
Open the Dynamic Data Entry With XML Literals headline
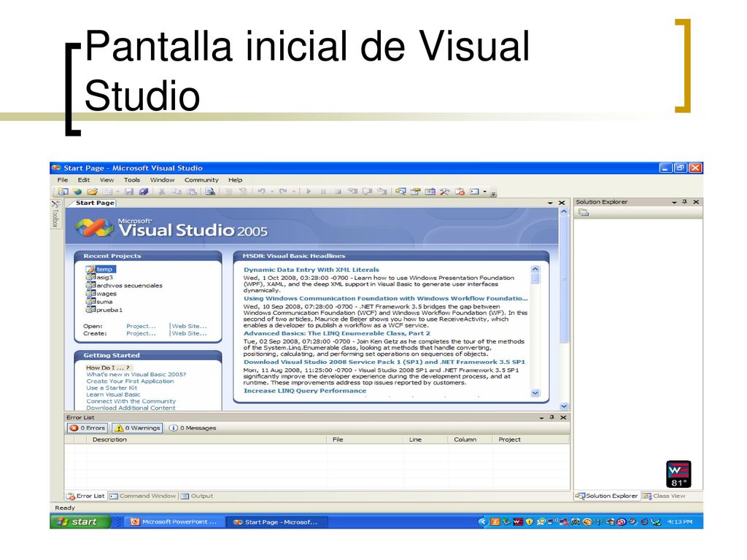tap(311, 270)
